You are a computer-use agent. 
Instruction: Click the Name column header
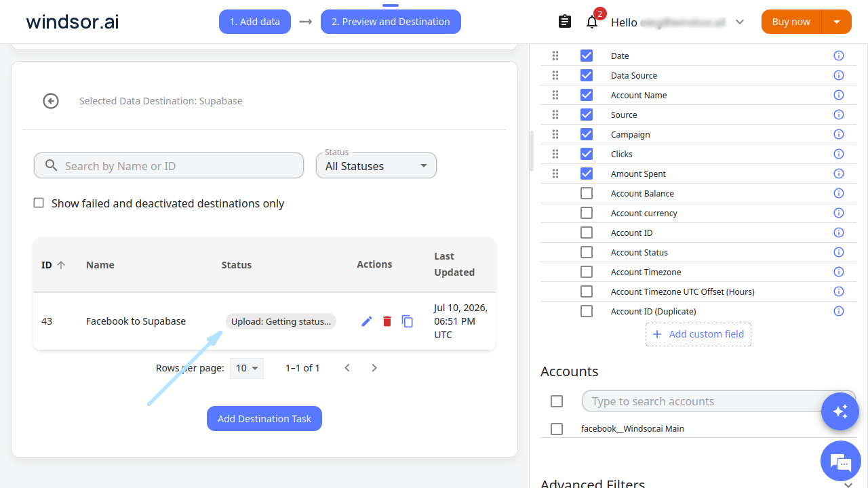[x=100, y=265]
